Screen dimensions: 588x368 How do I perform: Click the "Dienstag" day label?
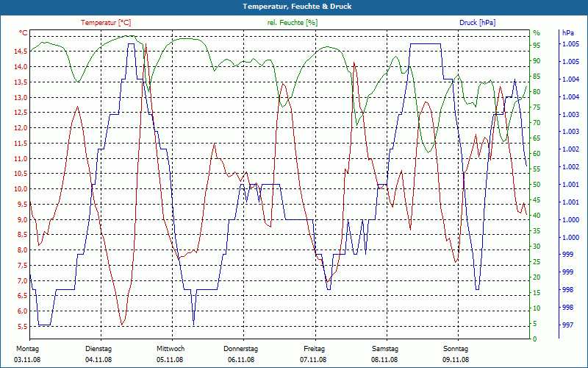click(98, 349)
